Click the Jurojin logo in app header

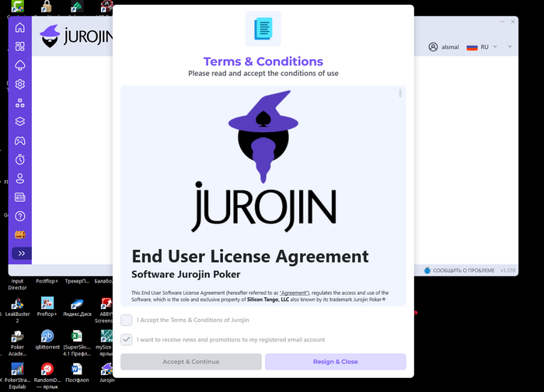pos(77,36)
